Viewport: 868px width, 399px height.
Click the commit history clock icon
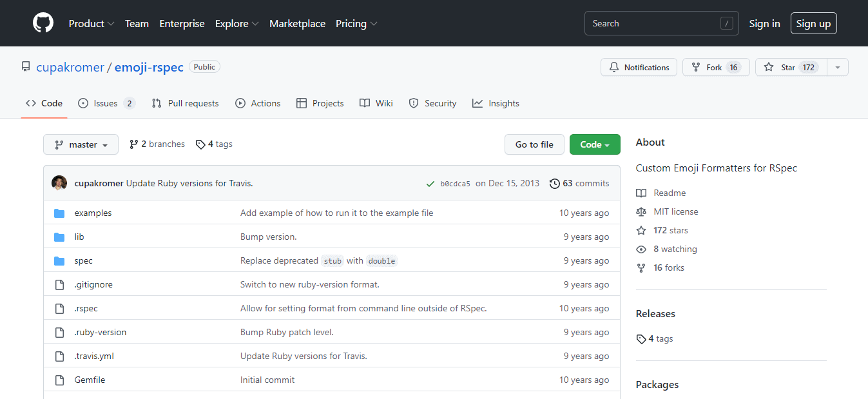[554, 184]
